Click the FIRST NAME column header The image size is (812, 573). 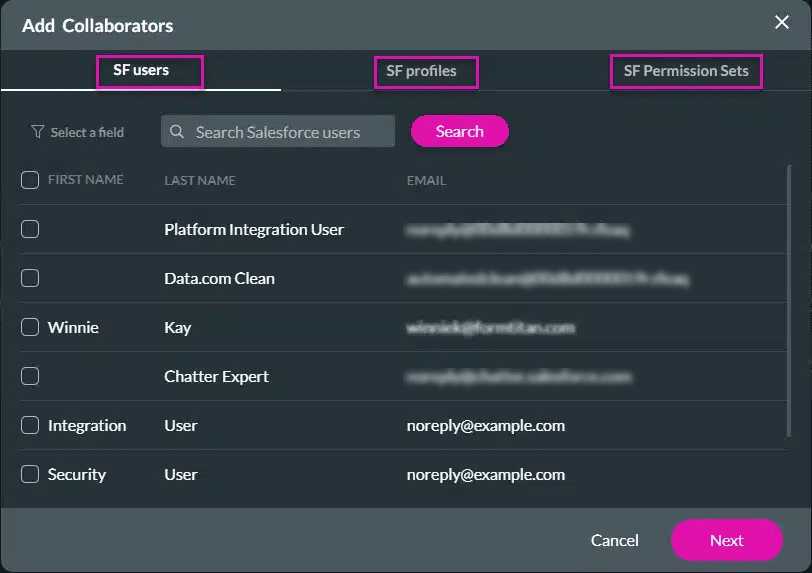pos(85,180)
